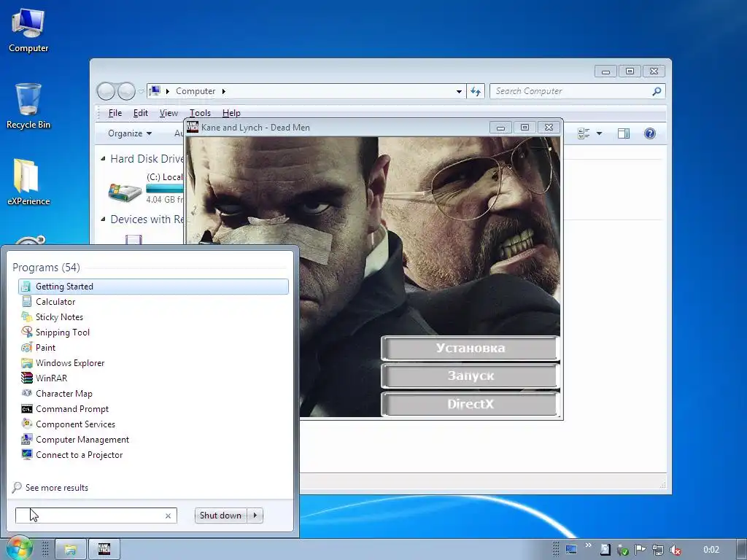Click the Запуск button
Viewport: 747px width, 560px height.
pos(470,376)
